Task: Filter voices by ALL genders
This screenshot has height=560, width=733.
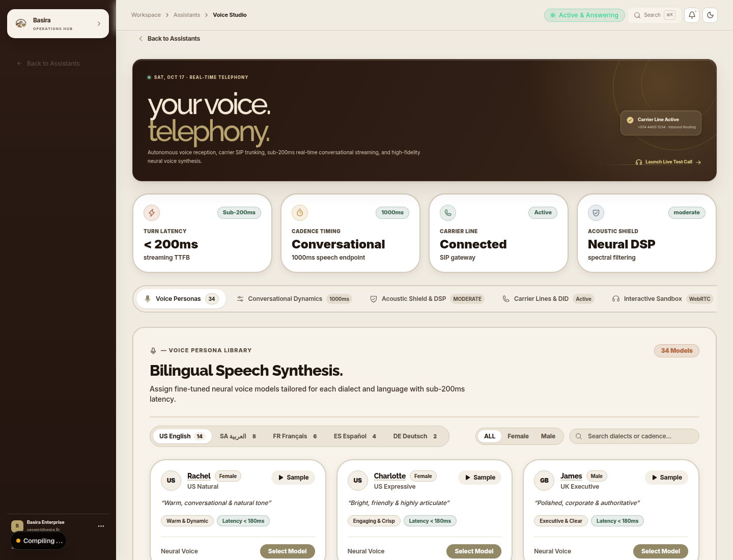Action: click(x=490, y=436)
